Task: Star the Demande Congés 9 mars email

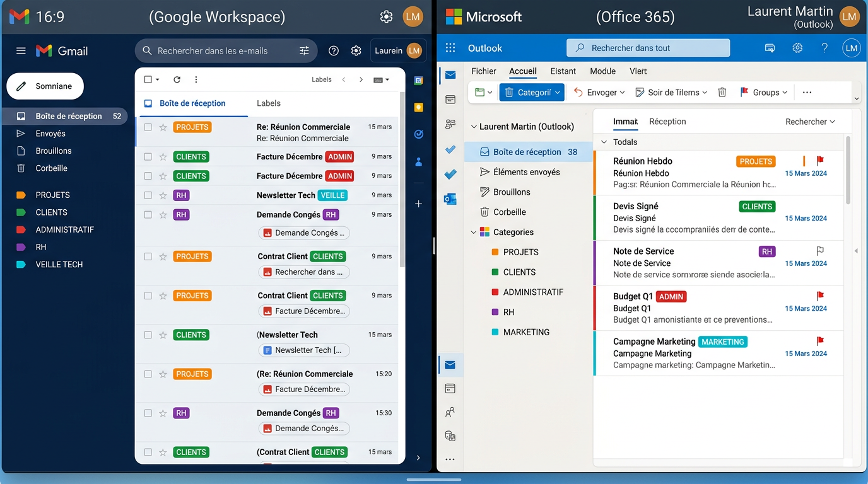Action: coord(163,215)
